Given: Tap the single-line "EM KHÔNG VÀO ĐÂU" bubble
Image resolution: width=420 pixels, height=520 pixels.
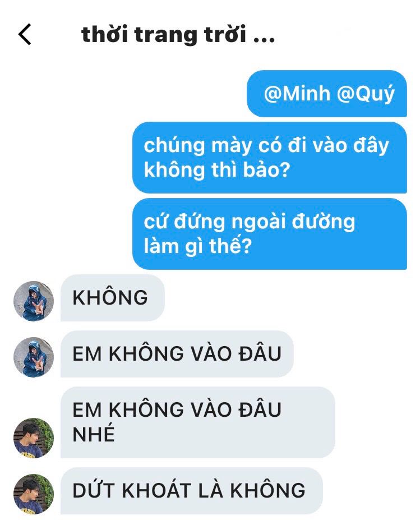Looking at the screenshot, I should 177,353.
